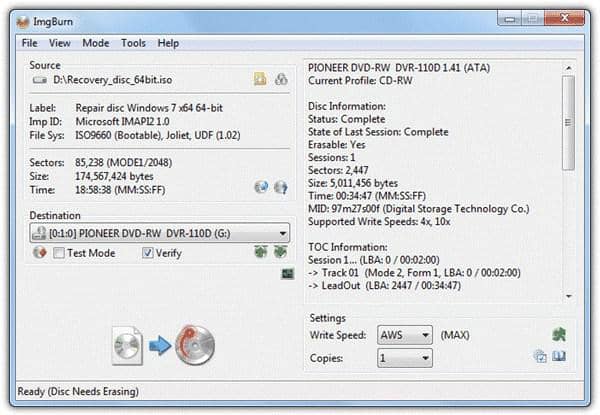Click the globe icon next to Time
This screenshot has width=600, height=415.
[261, 187]
